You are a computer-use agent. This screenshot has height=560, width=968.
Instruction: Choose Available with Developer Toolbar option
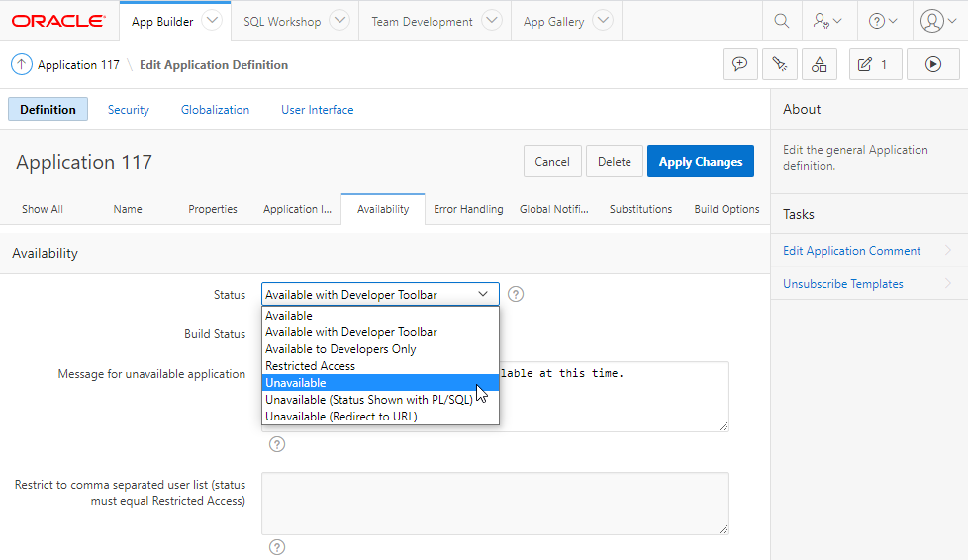(380, 332)
